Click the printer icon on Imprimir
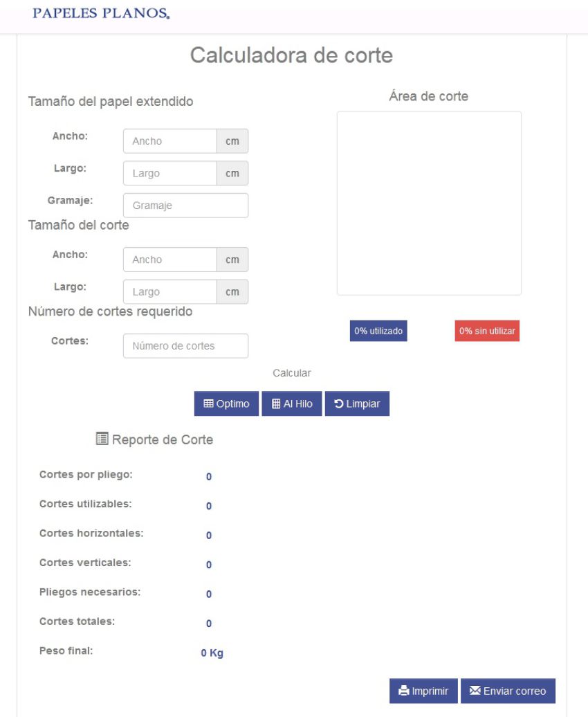588x717 pixels. point(404,691)
